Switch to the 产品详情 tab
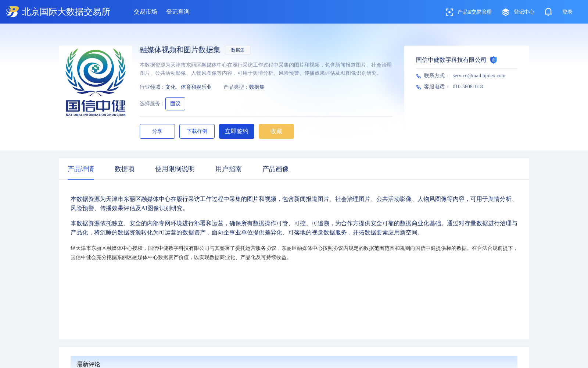 click(81, 169)
